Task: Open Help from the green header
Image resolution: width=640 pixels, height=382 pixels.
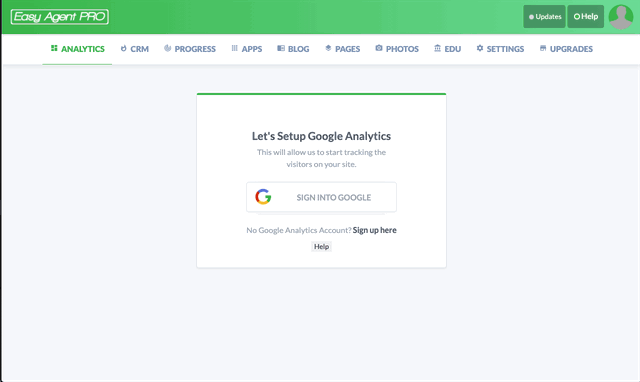Action: coord(586,17)
